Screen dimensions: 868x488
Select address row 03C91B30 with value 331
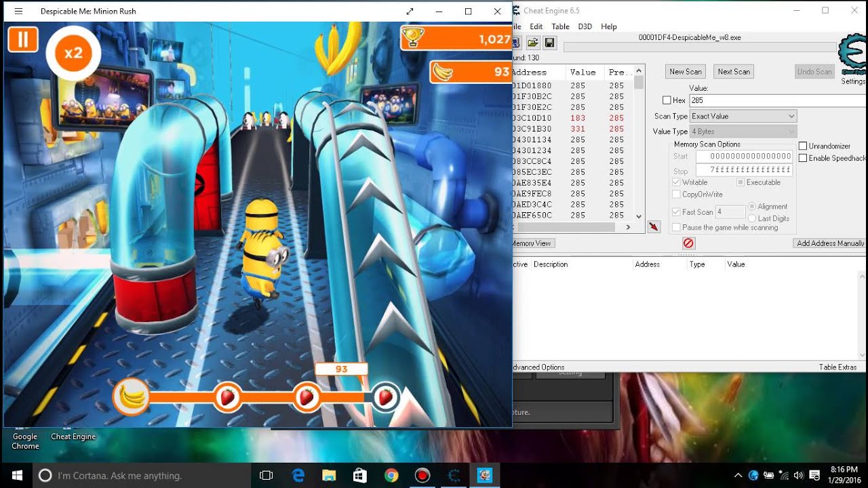click(x=573, y=129)
